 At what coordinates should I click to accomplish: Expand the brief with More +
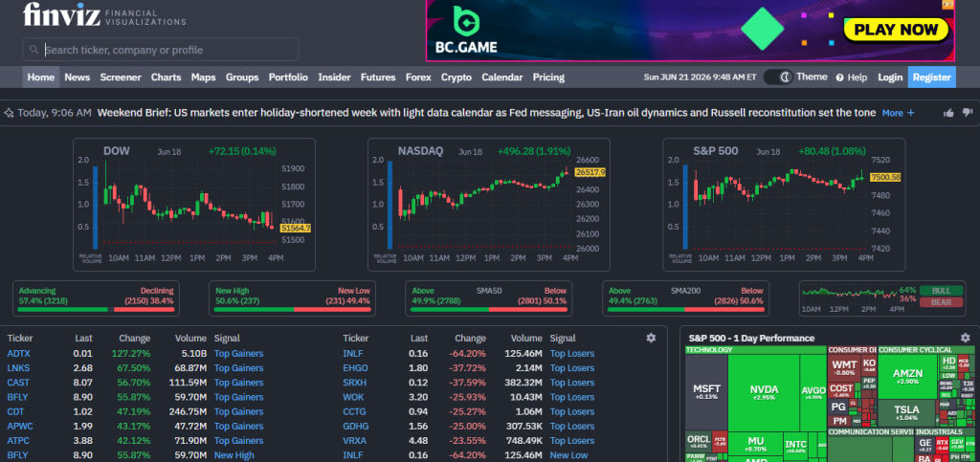pos(898,113)
